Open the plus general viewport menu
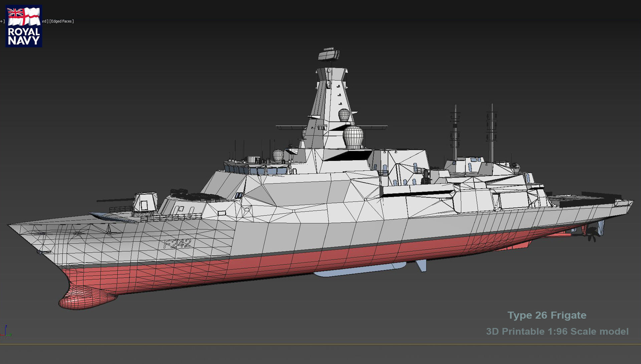 tap(2, 21)
